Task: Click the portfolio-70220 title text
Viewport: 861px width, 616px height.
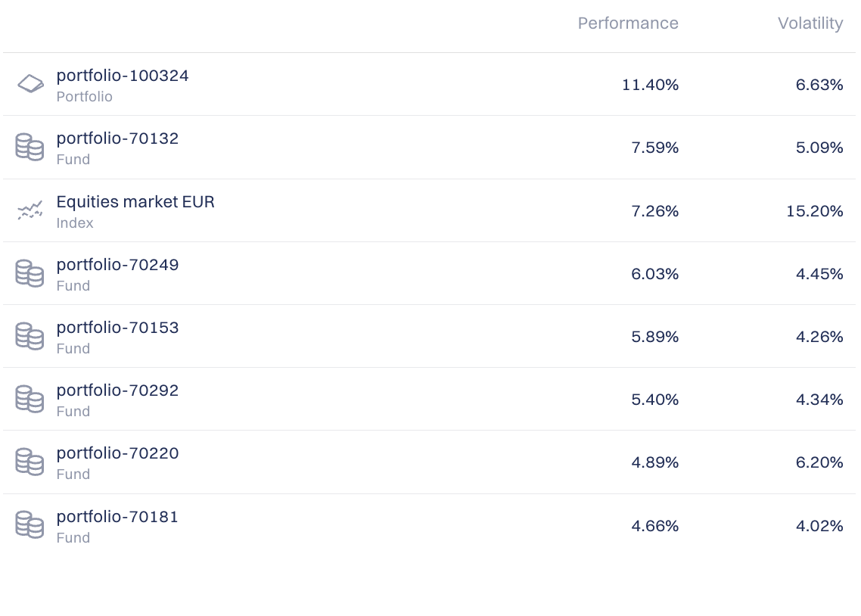Action: tap(117, 453)
